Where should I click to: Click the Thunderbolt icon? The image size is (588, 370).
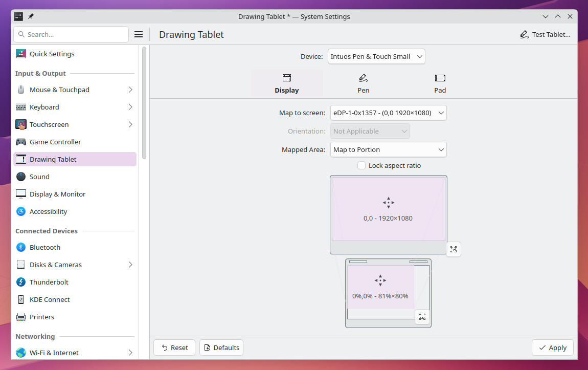21,282
